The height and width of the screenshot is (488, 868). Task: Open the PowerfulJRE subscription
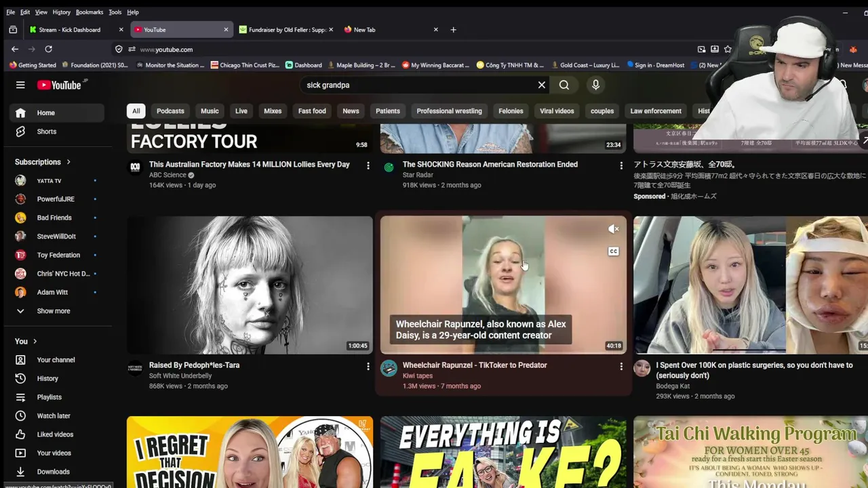pyautogui.click(x=56, y=199)
